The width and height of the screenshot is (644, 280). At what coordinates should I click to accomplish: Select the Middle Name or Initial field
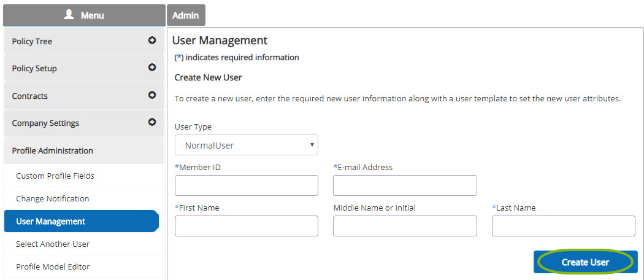pyautogui.click(x=404, y=226)
